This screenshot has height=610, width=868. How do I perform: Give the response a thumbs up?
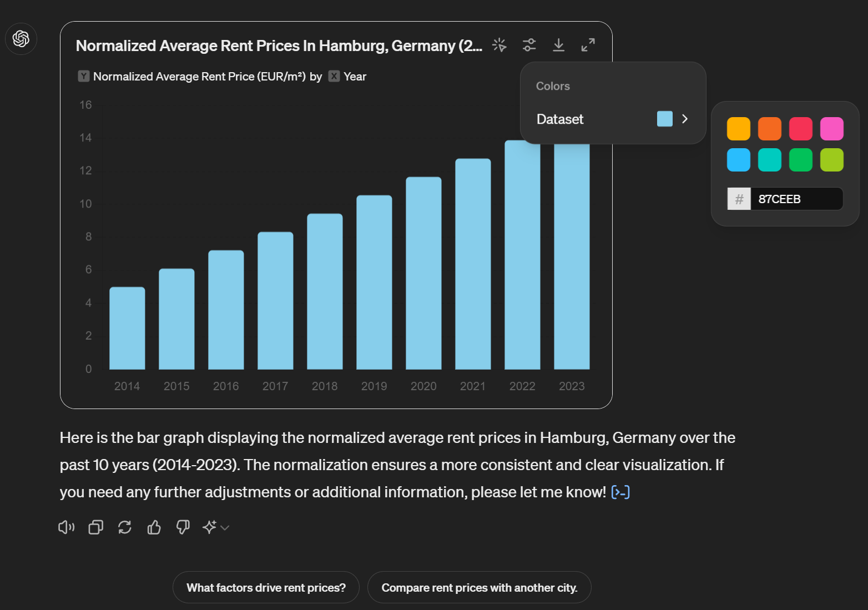click(x=154, y=527)
